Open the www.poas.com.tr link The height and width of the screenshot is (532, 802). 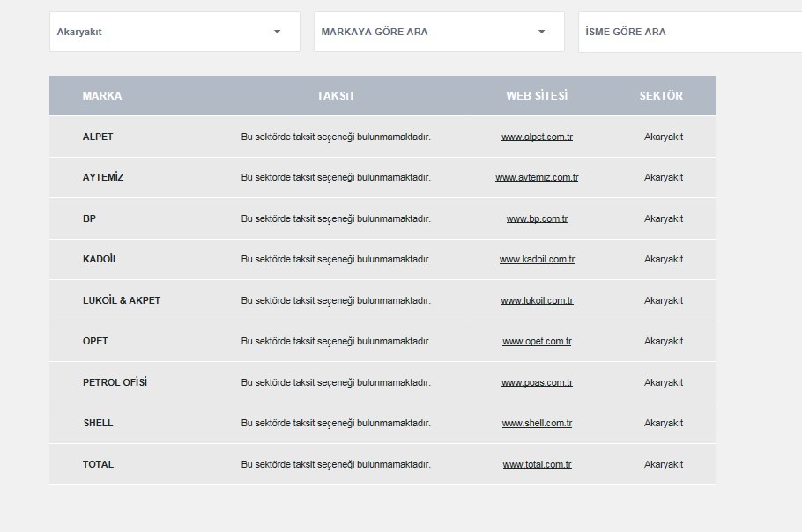click(x=537, y=382)
